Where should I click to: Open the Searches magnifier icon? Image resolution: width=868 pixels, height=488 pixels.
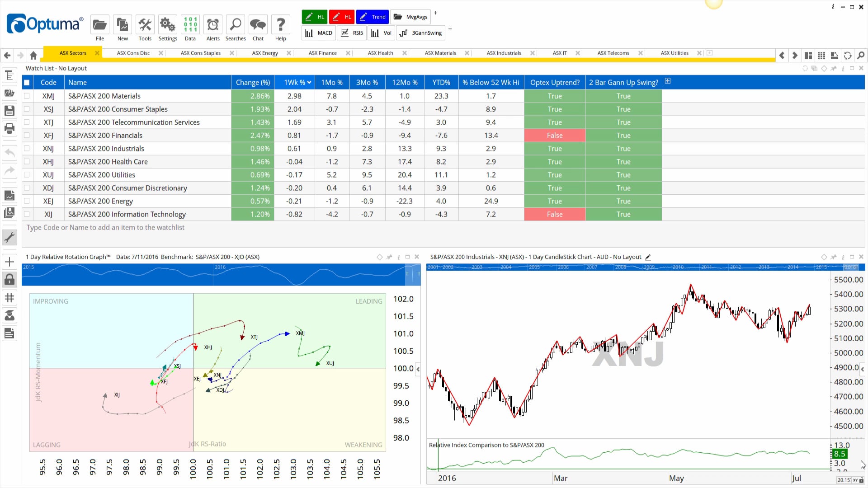[x=236, y=24]
